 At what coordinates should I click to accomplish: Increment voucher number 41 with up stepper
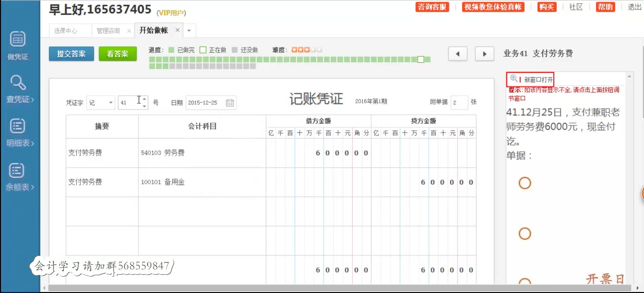(144, 99)
